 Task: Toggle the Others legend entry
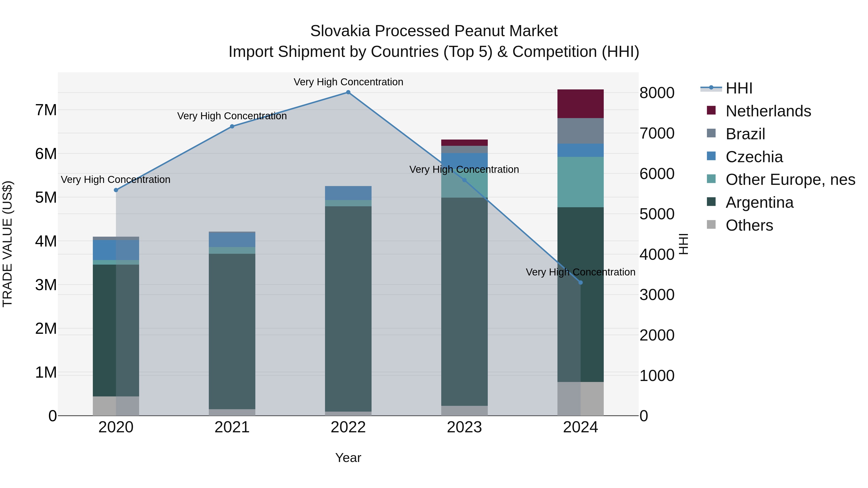point(740,225)
